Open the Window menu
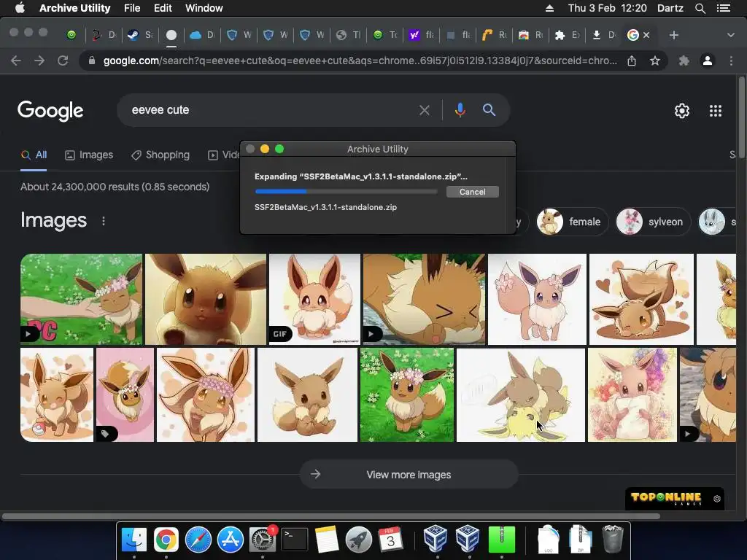Image resolution: width=747 pixels, height=560 pixels. click(204, 8)
